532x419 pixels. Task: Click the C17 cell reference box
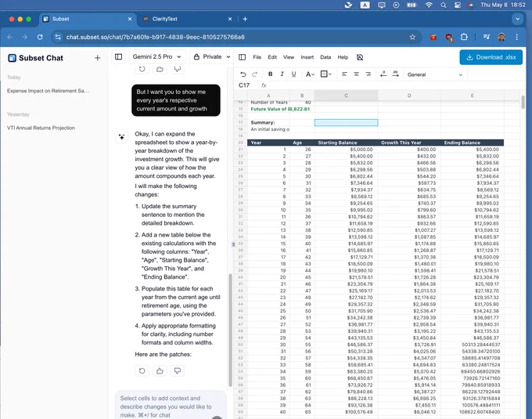click(244, 85)
